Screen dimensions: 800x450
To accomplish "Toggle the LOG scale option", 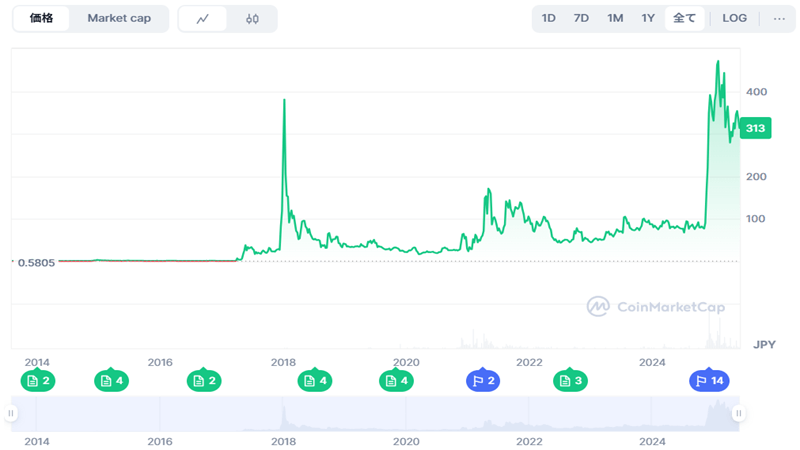I will click(734, 18).
